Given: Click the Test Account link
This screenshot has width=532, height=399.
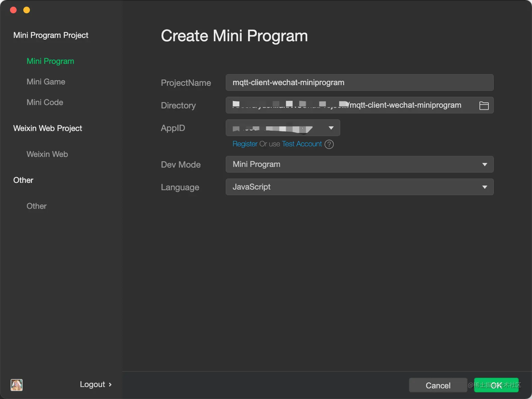Looking at the screenshot, I should point(302,144).
